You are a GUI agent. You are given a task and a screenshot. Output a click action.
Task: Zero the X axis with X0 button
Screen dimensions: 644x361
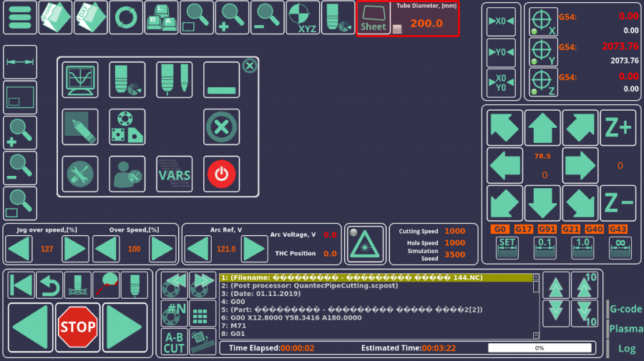pyautogui.click(x=501, y=21)
